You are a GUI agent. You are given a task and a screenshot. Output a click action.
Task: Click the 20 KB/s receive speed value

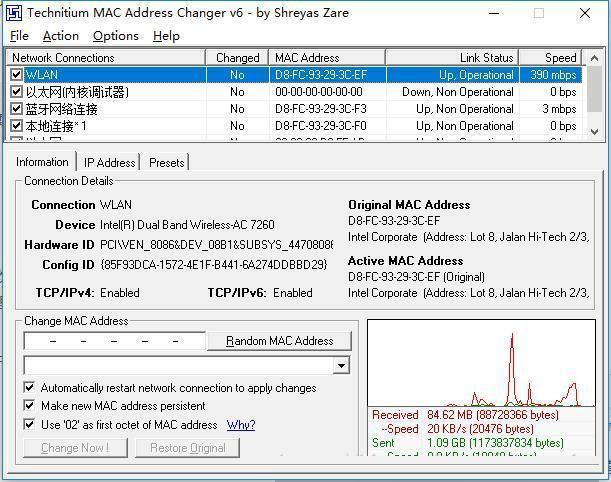click(480, 429)
